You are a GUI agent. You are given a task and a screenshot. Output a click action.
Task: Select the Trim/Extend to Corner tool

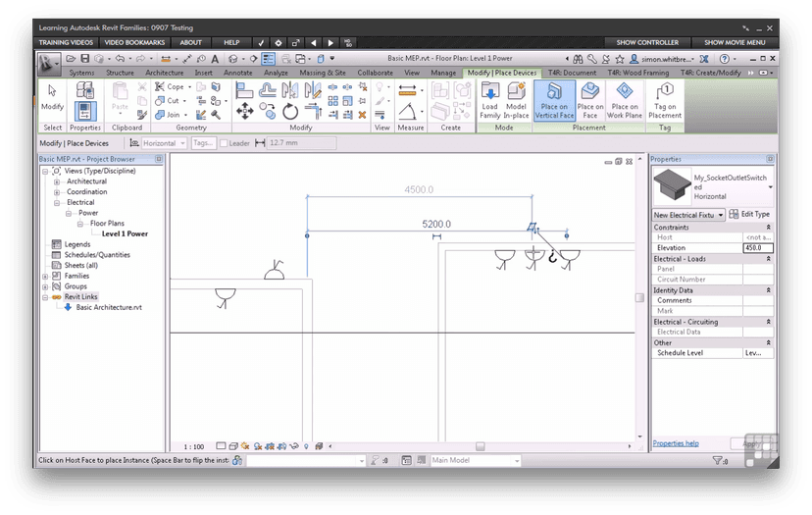click(313, 111)
